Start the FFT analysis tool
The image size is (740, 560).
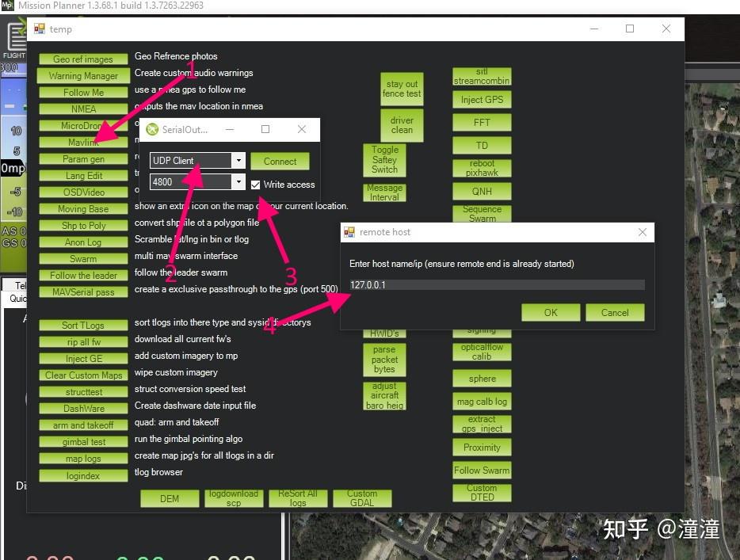point(482,122)
